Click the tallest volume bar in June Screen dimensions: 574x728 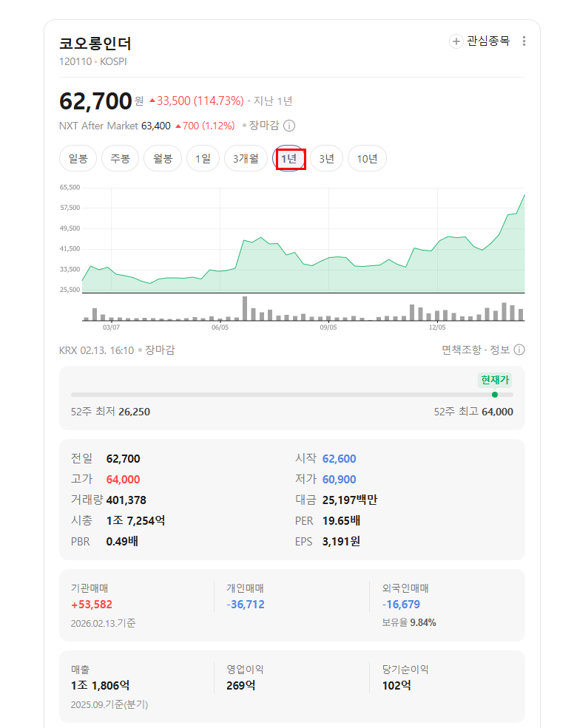[x=245, y=309]
